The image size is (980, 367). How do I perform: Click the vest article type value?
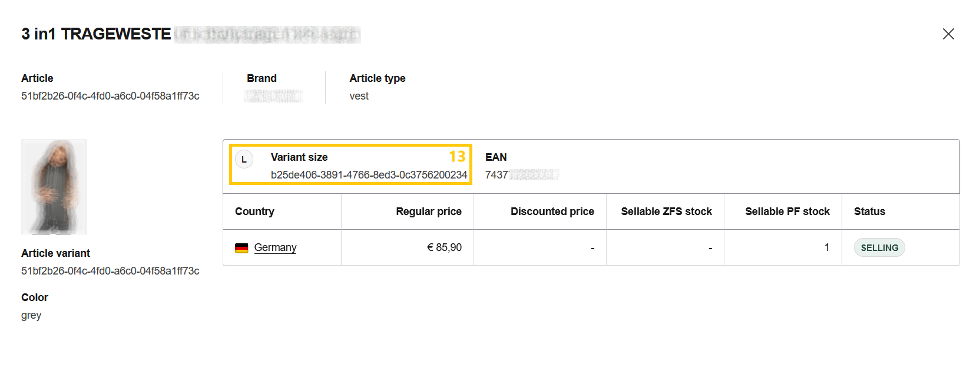coord(359,96)
